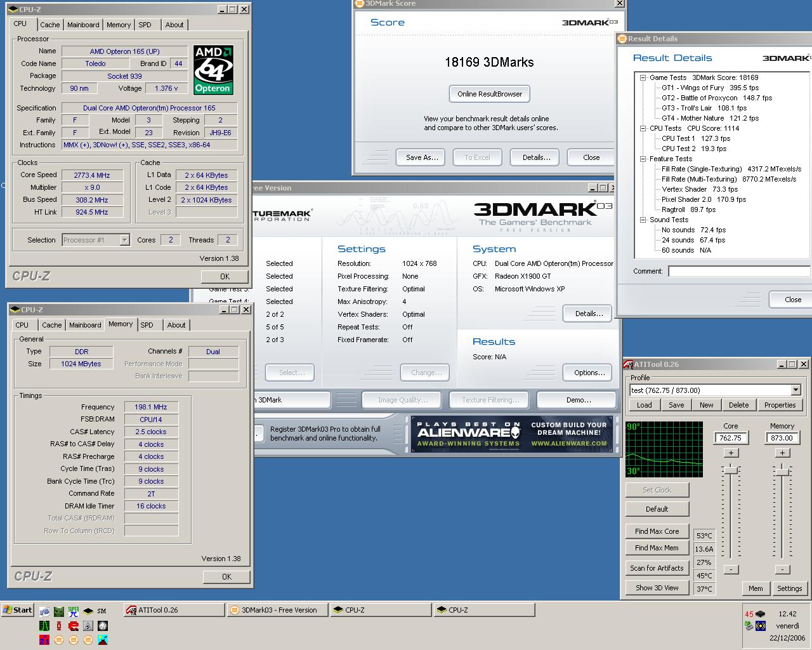Click Online ResultBrowser button
812x650 pixels.
pos(490,94)
